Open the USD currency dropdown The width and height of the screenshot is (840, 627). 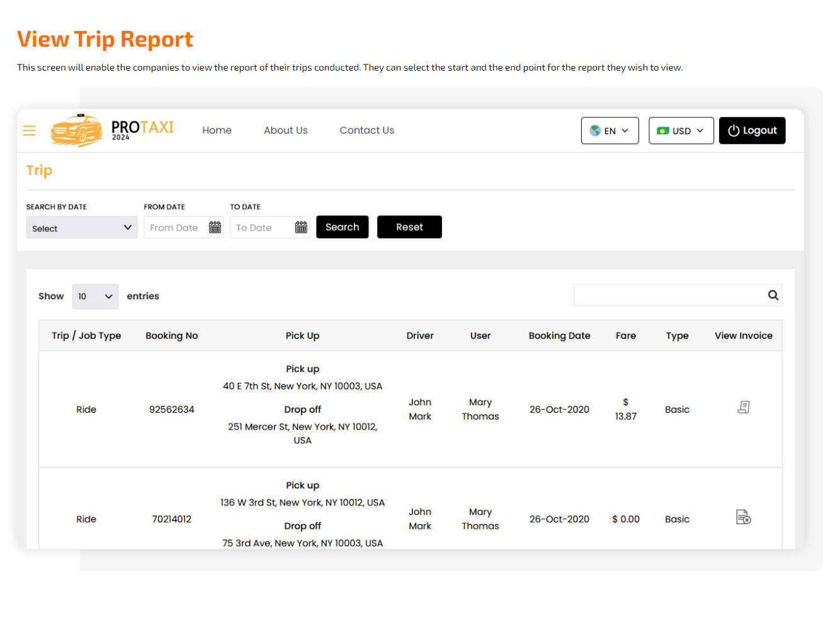click(x=681, y=130)
